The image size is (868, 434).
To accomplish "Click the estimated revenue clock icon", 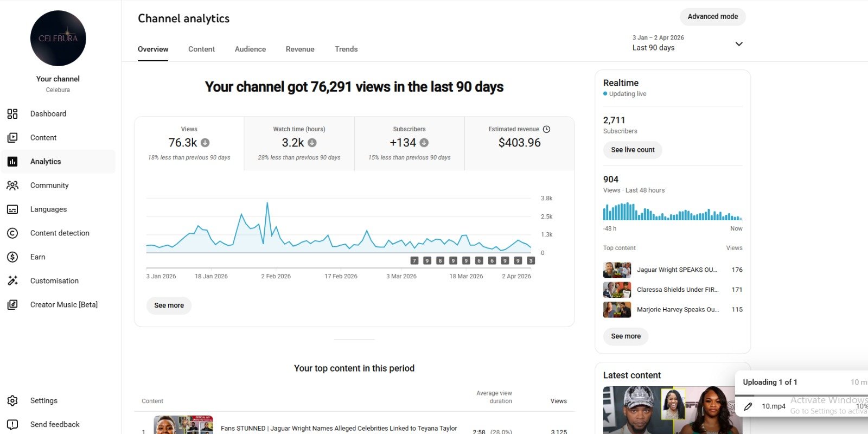I will [x=547, y=129].
